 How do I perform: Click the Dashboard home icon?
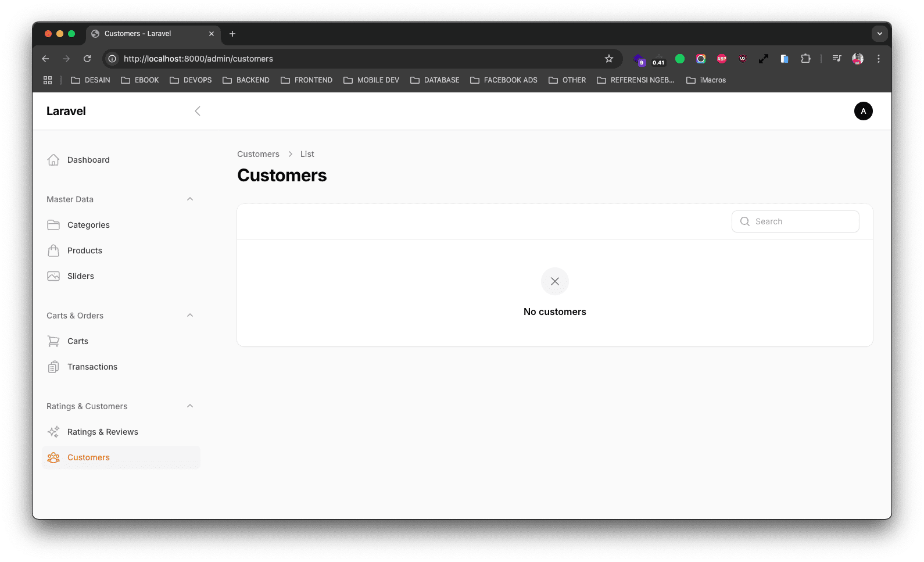coord(53,160)
